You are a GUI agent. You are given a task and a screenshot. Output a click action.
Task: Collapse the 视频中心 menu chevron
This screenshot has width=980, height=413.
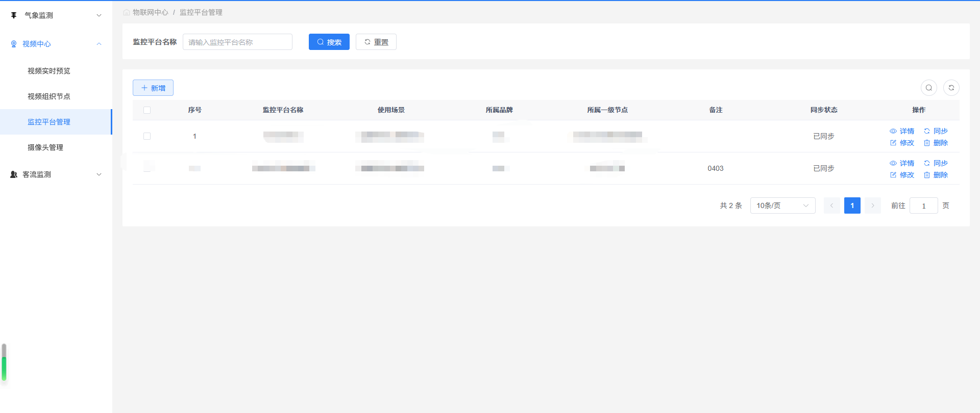[99, 44]
